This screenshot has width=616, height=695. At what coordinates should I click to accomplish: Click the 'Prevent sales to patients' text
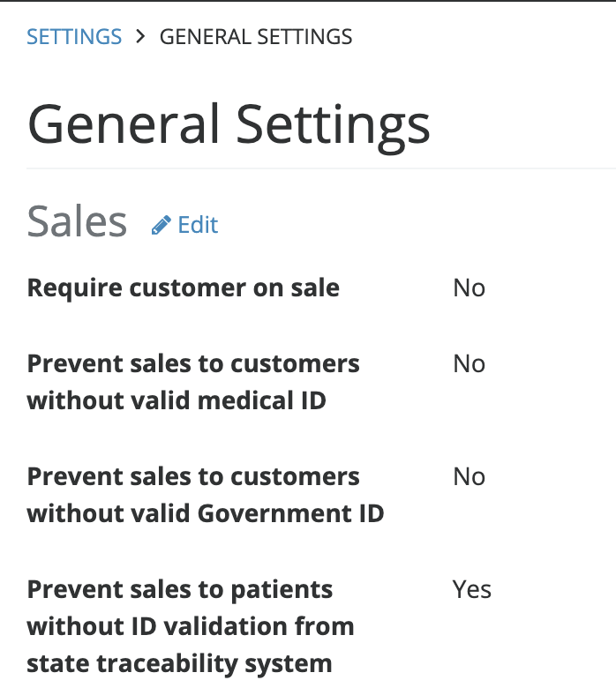coord(180,588)
